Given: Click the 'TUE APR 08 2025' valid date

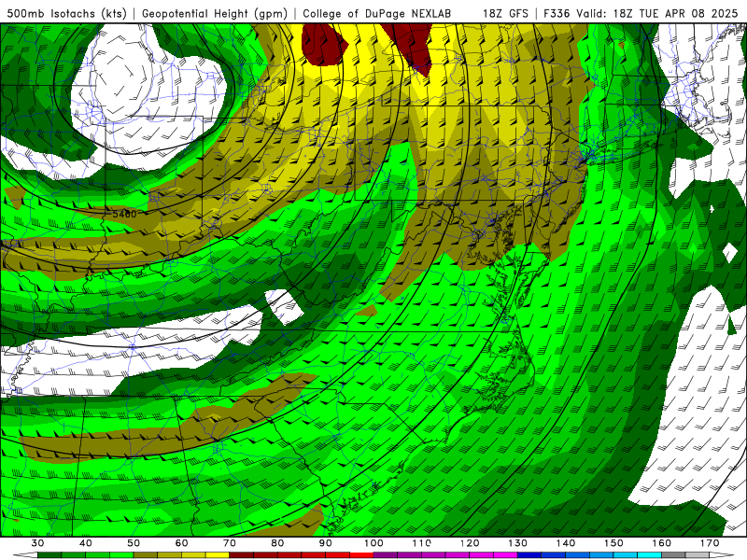Looking at the screenshot, I should click(x=688, y=13).
